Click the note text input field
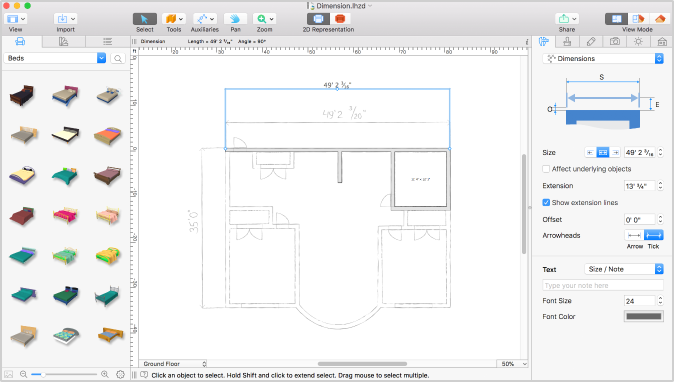This screenshot has height=382, width=674. point(603,285)
